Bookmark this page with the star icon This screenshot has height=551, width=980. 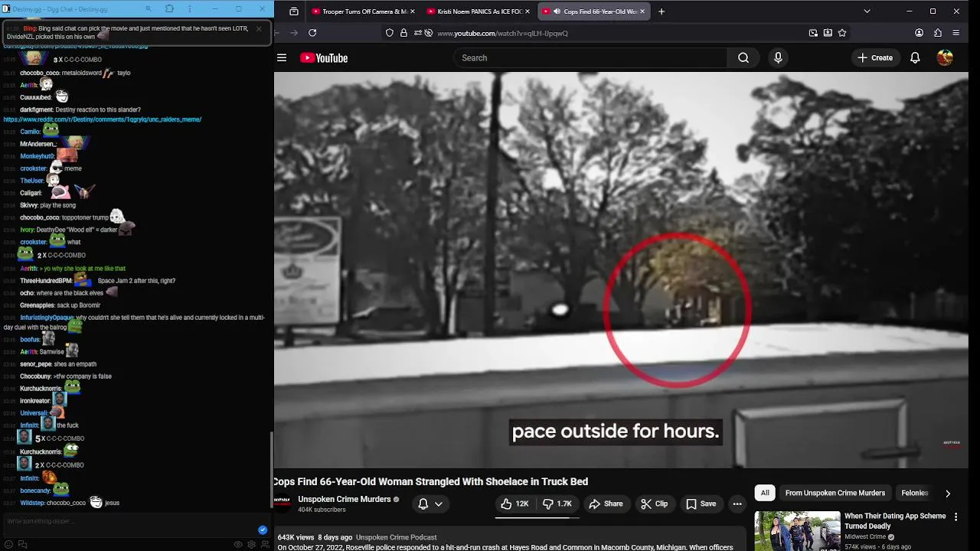pos(842,33)
